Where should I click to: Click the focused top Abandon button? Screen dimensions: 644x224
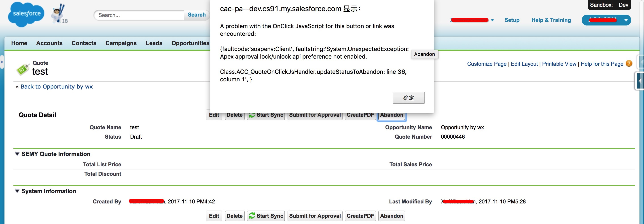pos(392,116)
